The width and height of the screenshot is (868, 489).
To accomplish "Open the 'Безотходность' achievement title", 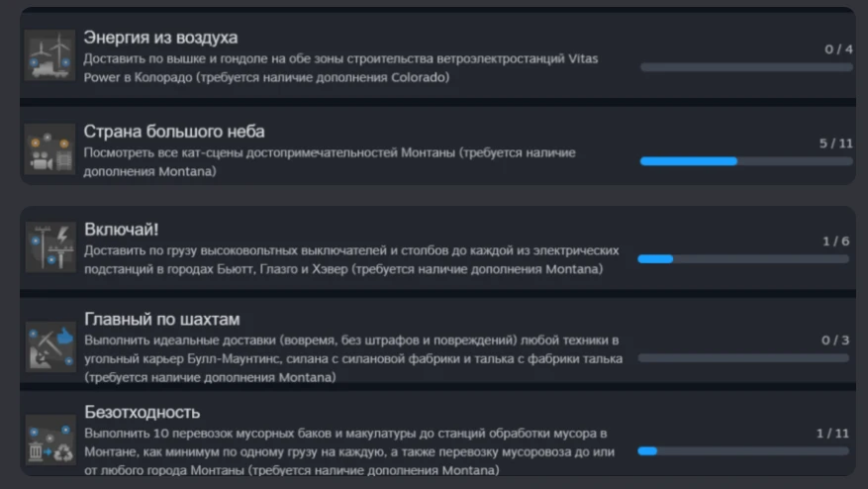I will click(x=143, y=412).
